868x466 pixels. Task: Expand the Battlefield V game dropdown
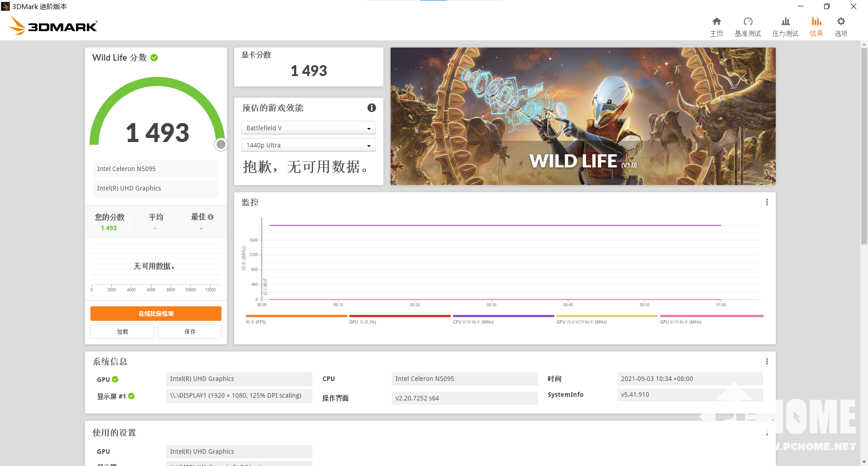point(309,128)
